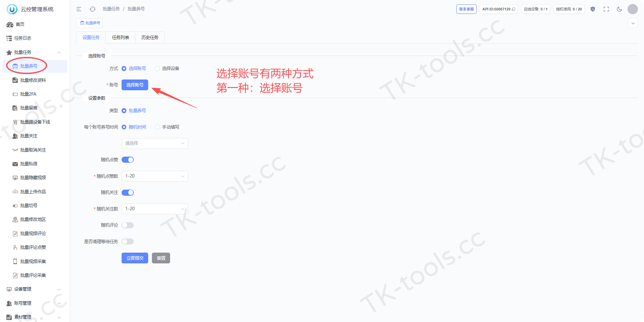
Task: Open 批量修改资料 document icon
Action: coord(15,80)
